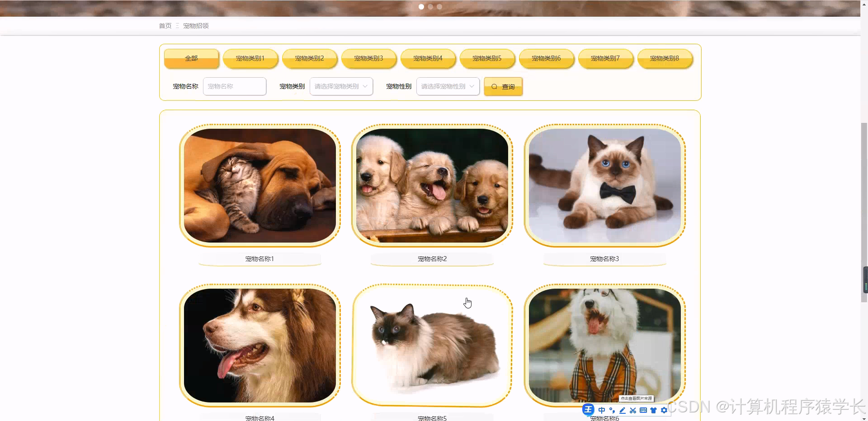Open the IME handwriting pencil tool
The image size is (868, 421).
click(623, 410)
